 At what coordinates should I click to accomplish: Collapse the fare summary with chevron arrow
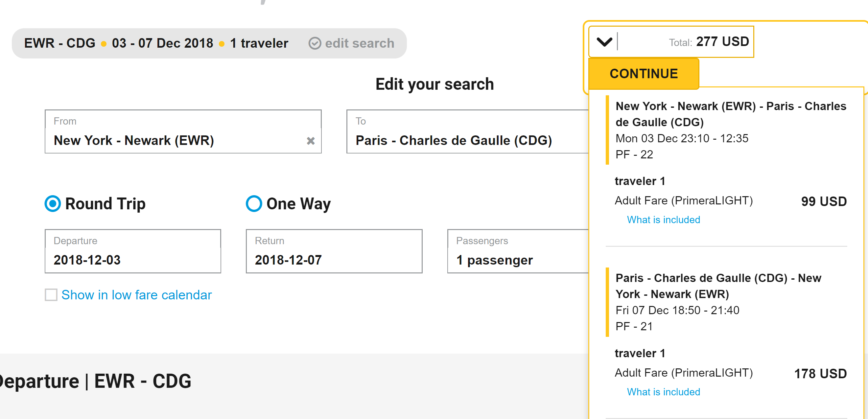[x=604, y=42]
